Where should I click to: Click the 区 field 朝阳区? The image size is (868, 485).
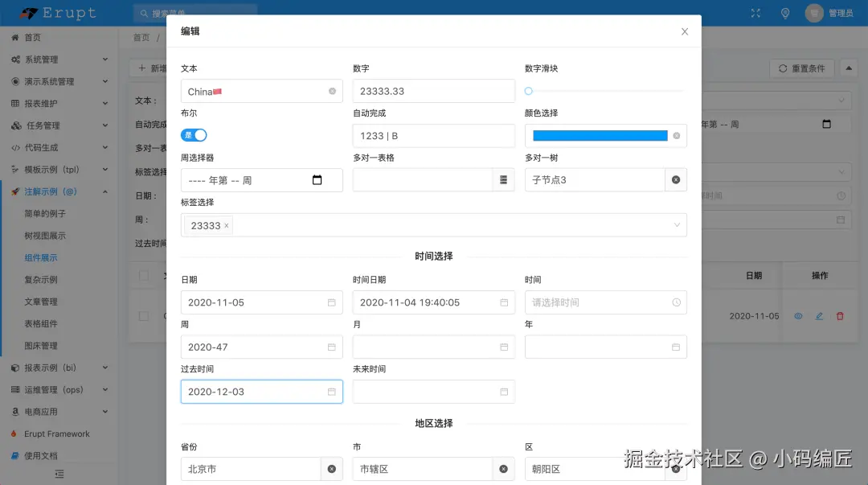[x=595, y=469]
